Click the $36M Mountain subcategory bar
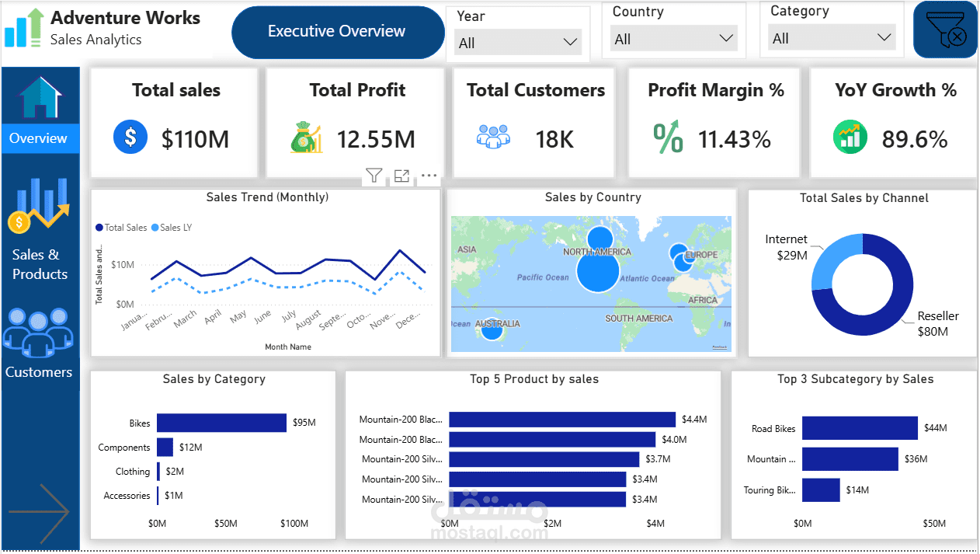 click(x=850, y=459)
